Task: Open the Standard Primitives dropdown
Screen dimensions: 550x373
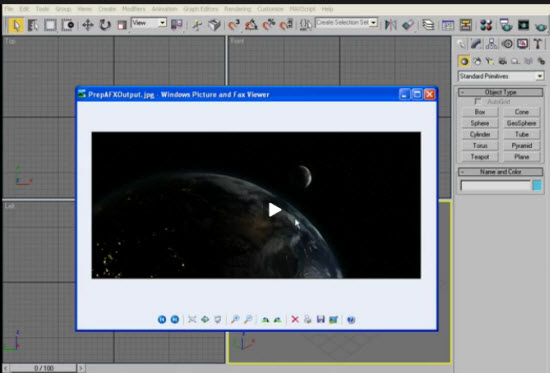Action: (501, 76)
